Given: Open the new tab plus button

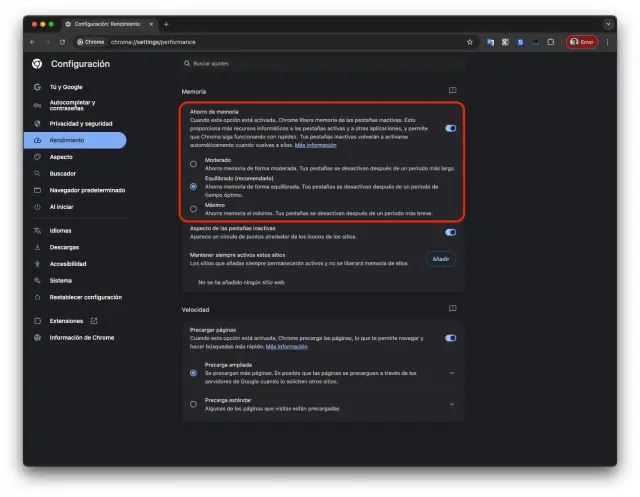Looking at the screenshot, I should pyautogui.click(x=167, y=23).
